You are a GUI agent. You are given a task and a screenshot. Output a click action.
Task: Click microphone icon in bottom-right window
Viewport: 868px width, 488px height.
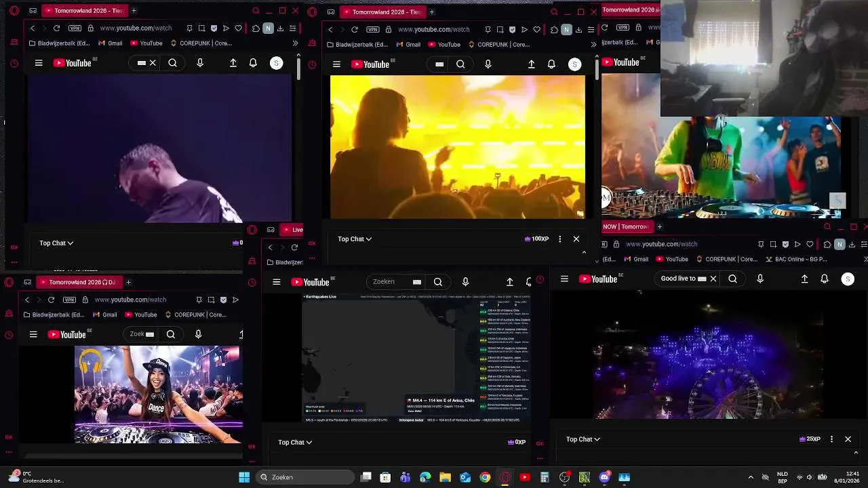(760, 279)
